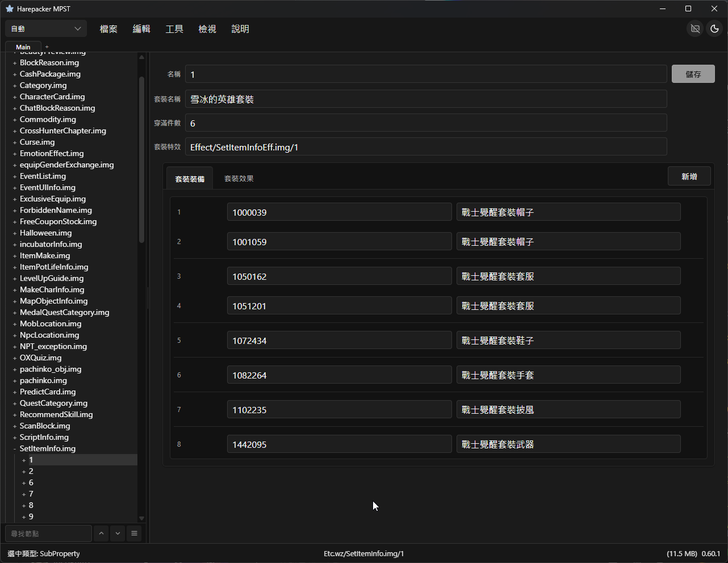The width and height of the screenshot is (728, 563).
Task: Open the 自動 dropdown
Action: tap(46, 28)
